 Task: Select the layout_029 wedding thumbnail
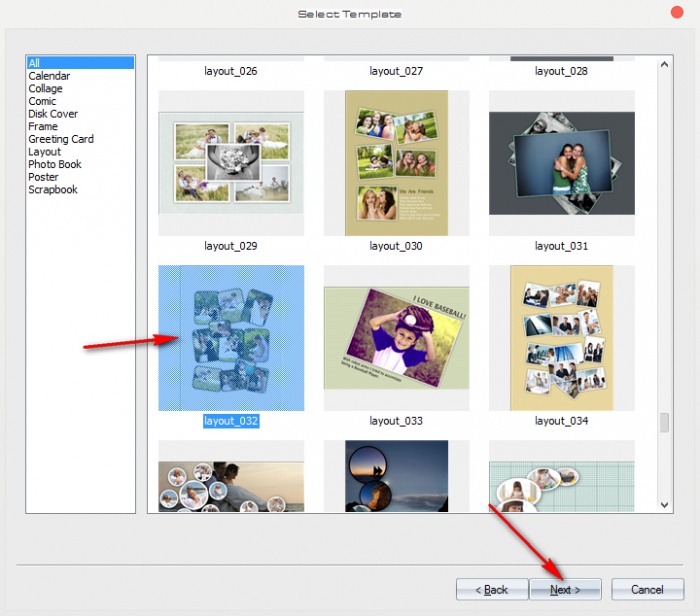click(231, 163)
